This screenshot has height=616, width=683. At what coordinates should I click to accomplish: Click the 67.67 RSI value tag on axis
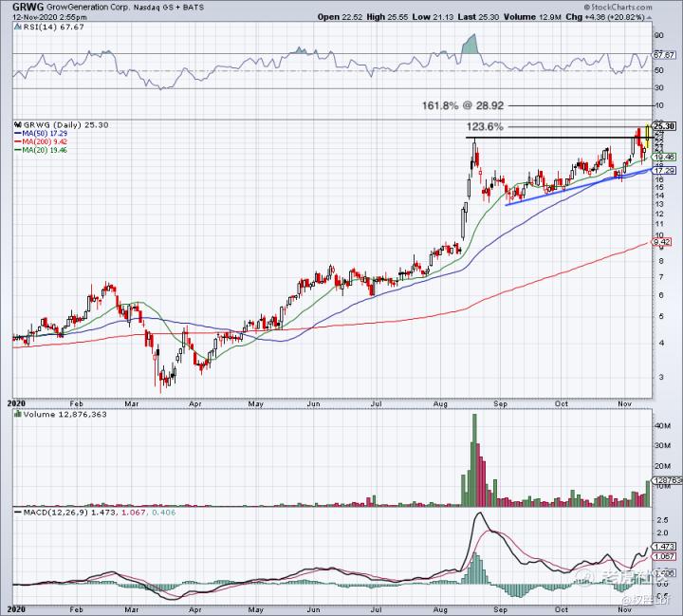click(664, 55)
